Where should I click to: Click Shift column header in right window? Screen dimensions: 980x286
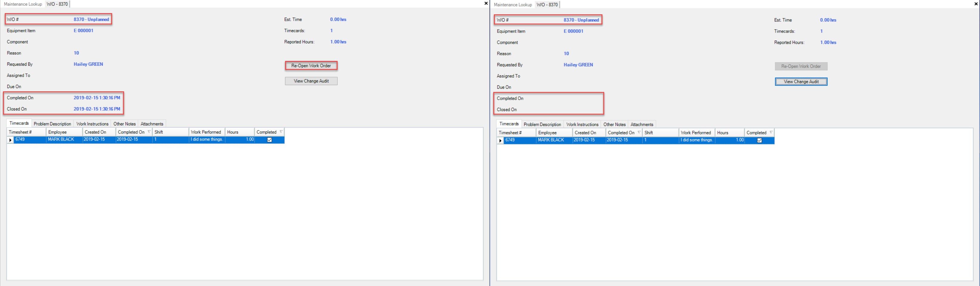point(660,133)
